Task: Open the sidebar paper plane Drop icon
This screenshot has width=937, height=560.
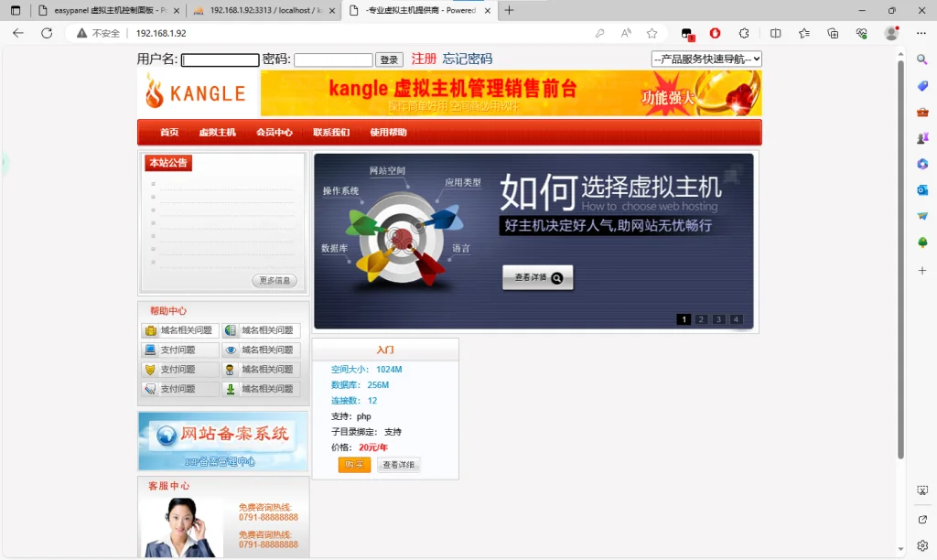Action: tap(922, 216)
